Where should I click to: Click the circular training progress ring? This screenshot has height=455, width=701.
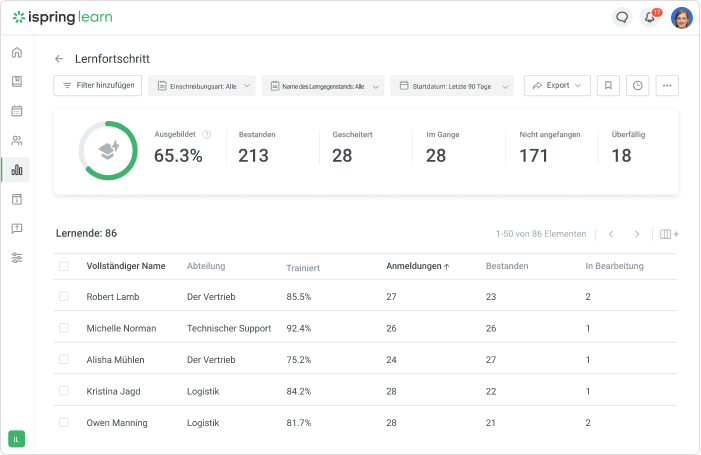tap(108, 151)
